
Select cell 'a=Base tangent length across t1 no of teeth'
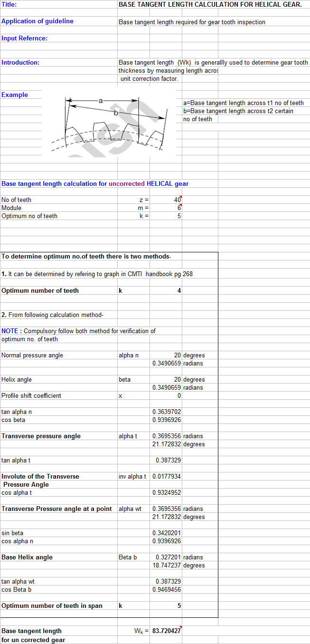click(243, 103)
